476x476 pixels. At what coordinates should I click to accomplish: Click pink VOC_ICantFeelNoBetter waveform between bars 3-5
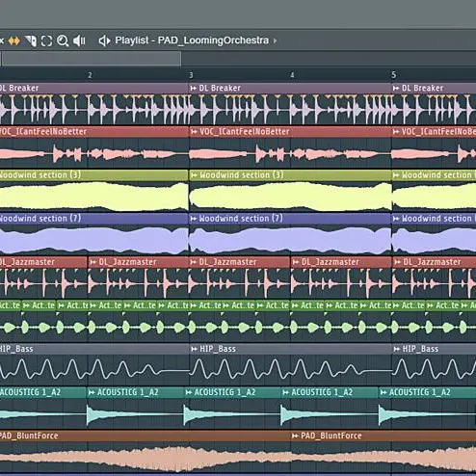(290, 153)
